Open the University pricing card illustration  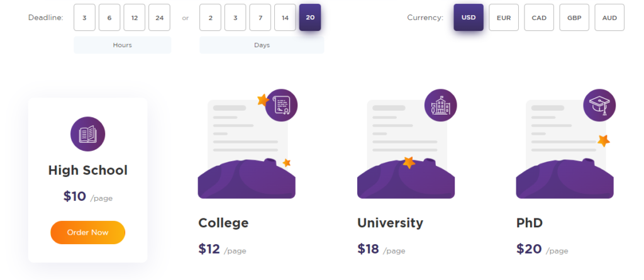[x=406, y=144]
